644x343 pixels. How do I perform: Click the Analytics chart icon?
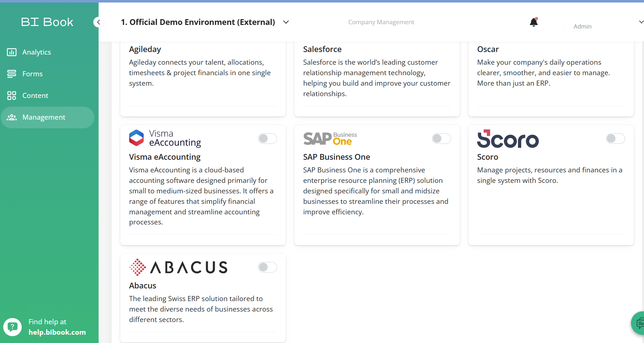tap(12, 52)
